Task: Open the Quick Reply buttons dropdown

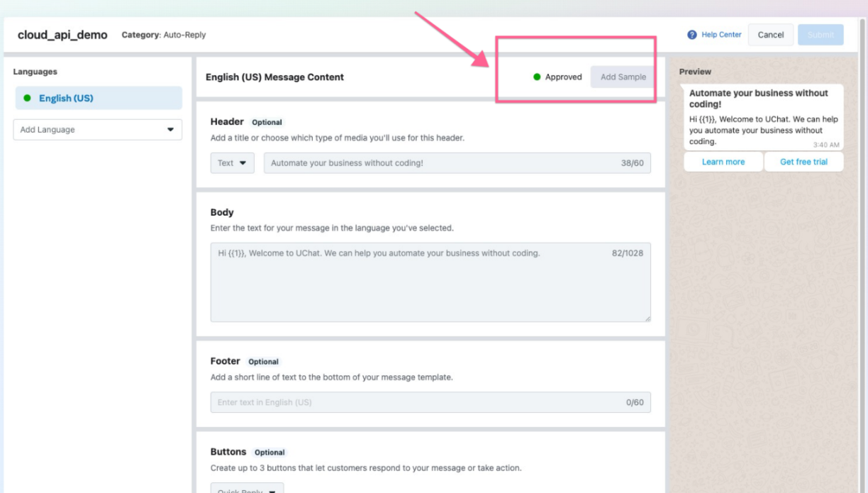Action: click(x=247, y=489)
